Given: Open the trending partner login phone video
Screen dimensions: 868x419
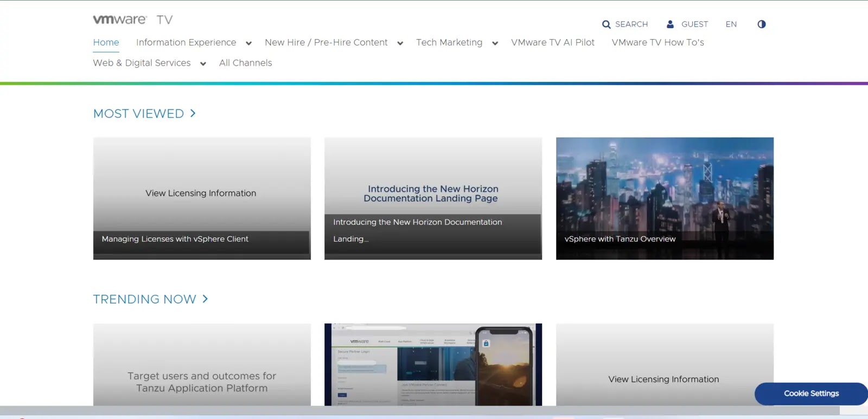Looking at the screenshot, I should click(x=433, y=365).
